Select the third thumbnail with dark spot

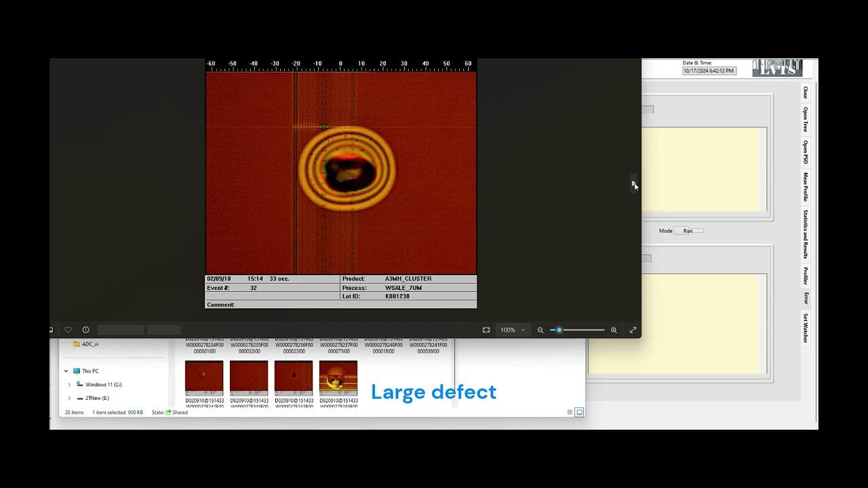294,378
